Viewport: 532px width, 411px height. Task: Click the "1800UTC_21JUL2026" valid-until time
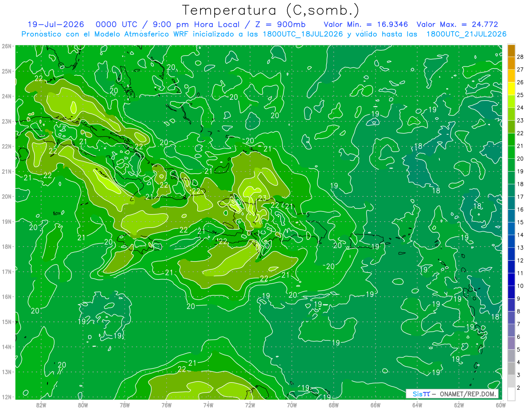click(466, 34)
